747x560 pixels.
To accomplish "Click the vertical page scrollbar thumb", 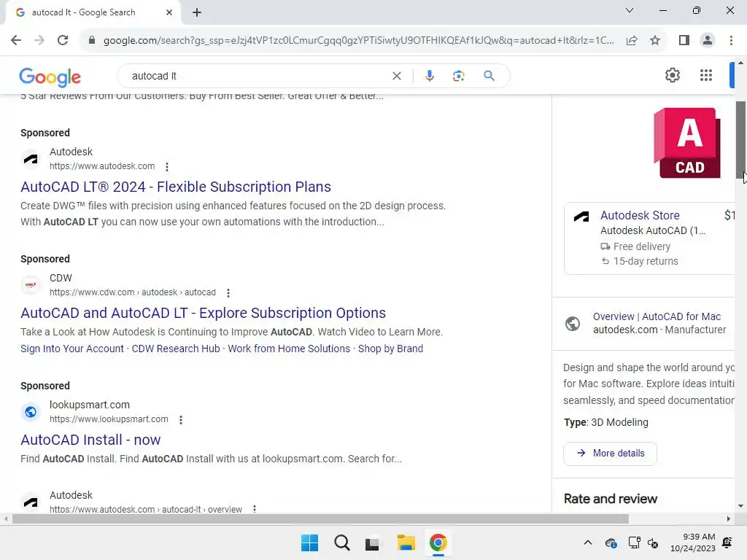I will [740, 139].
